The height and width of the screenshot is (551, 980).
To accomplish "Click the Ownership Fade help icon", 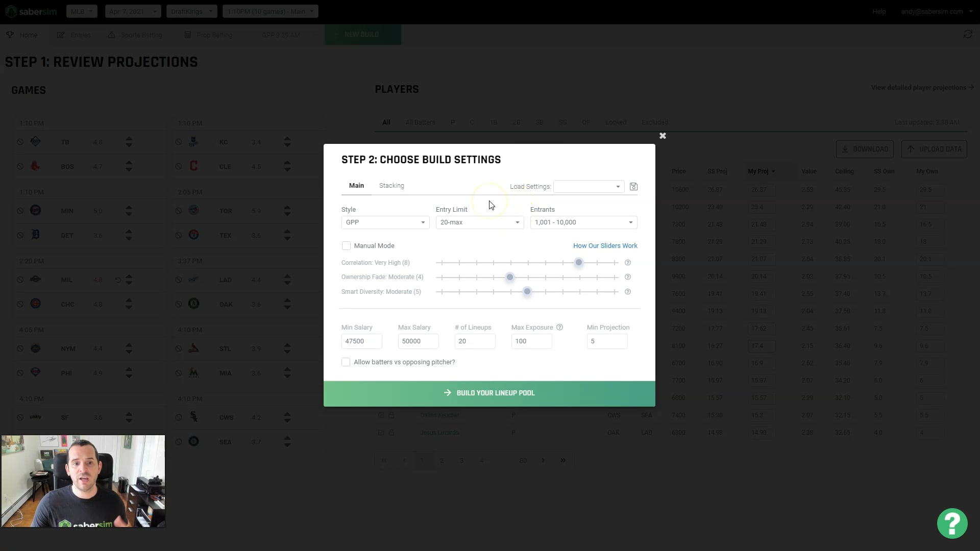I will click(x=628, y=277).
